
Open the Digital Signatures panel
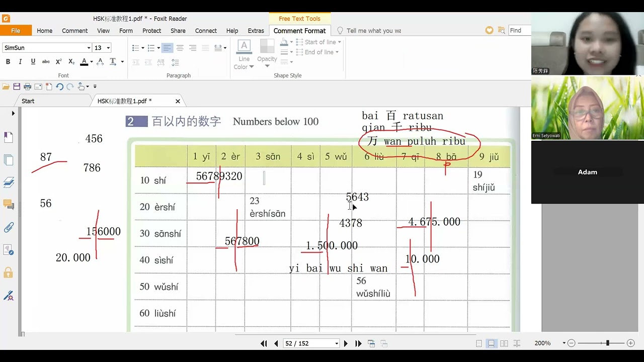coord(8,250)
